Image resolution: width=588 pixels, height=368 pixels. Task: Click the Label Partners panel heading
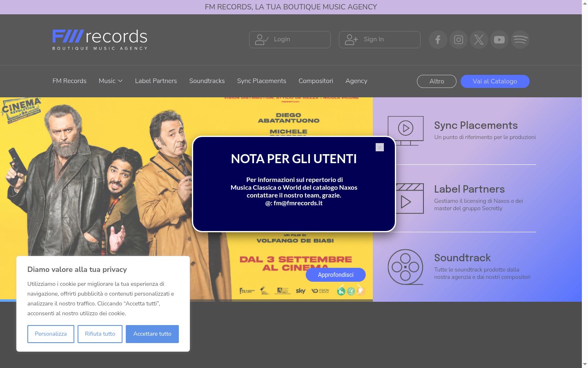click(469, 189)
